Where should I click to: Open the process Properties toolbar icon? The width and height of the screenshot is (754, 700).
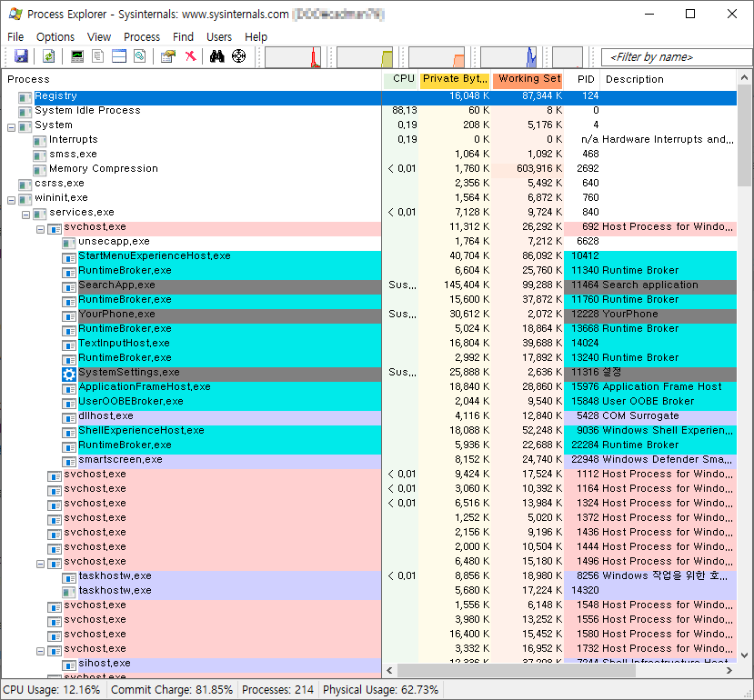point(168,56)
